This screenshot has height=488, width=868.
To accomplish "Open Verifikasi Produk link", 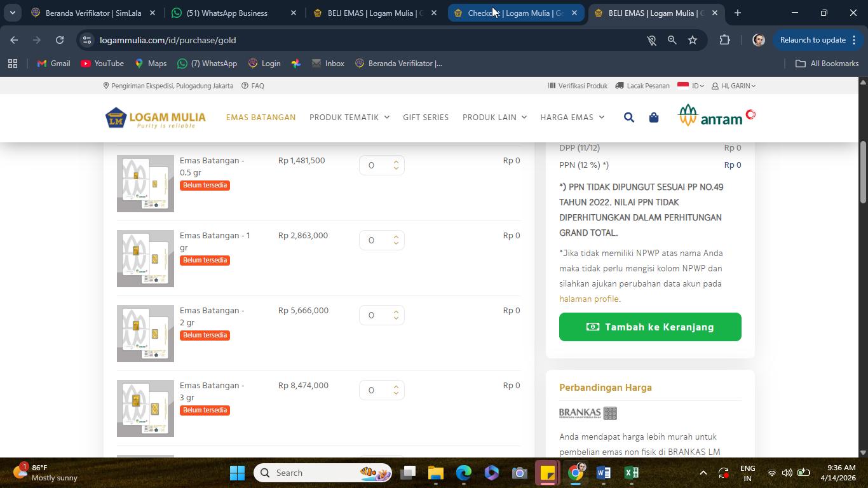I will [x=578, y=86].
